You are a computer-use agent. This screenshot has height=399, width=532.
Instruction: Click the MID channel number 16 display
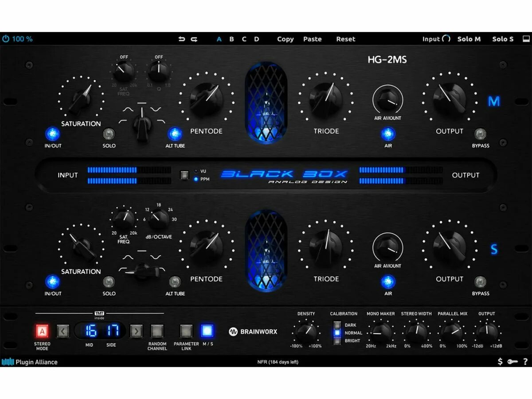point(91,331)
